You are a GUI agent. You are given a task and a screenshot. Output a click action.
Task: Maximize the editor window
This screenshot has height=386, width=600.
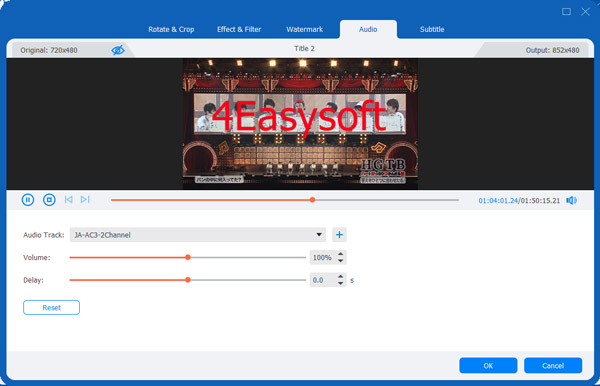click(x=566, y=11)
